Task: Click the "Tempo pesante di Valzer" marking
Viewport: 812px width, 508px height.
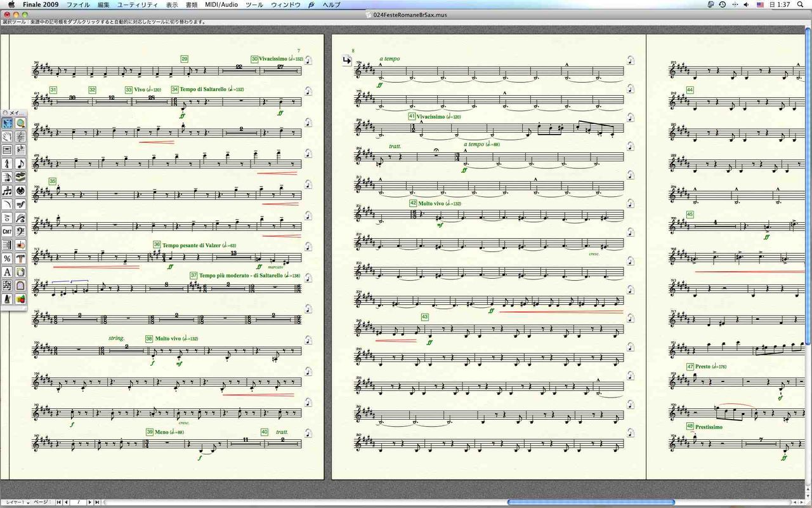Action: click(x=190, y=245)
